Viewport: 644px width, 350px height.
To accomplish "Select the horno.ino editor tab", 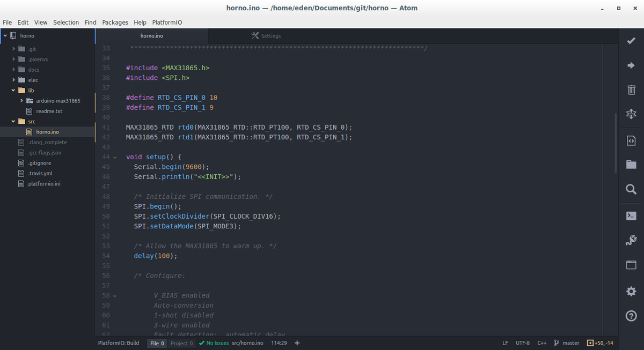I will [152, 36].
